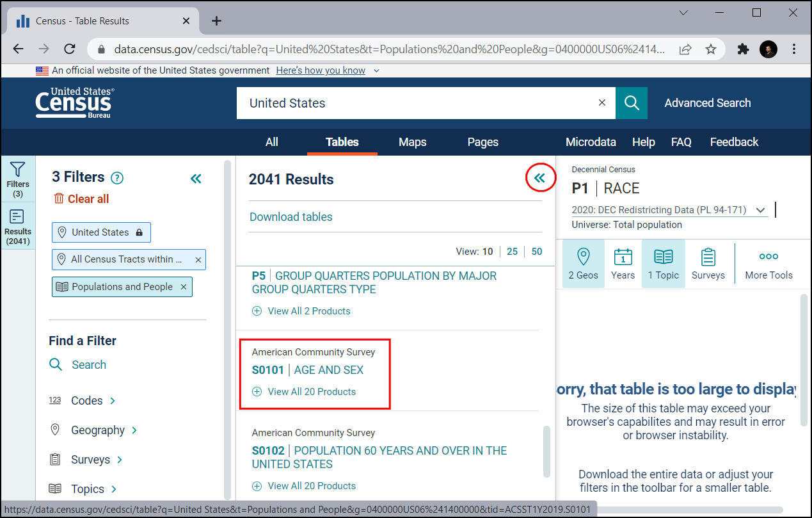Open the 2020 DEC Redistricting Data dropdown
Viewport: 812px width, 518px height.
click(x=760, y=210)
